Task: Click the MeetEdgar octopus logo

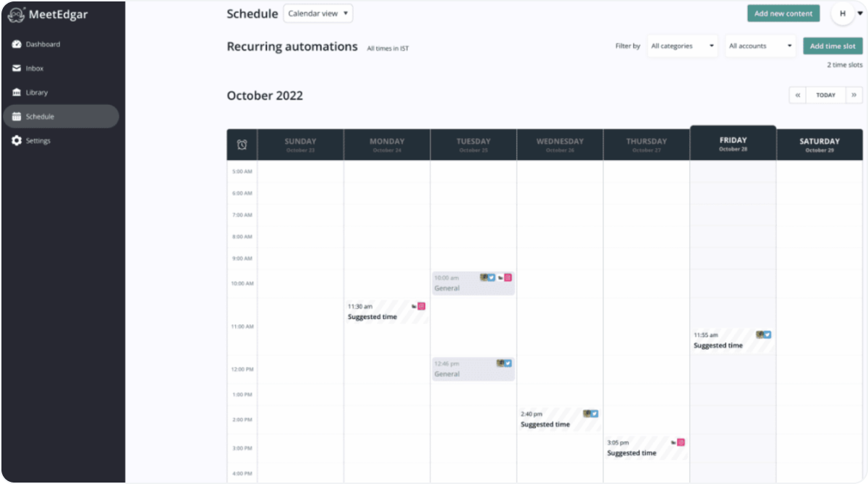Action: coord(17,14)
